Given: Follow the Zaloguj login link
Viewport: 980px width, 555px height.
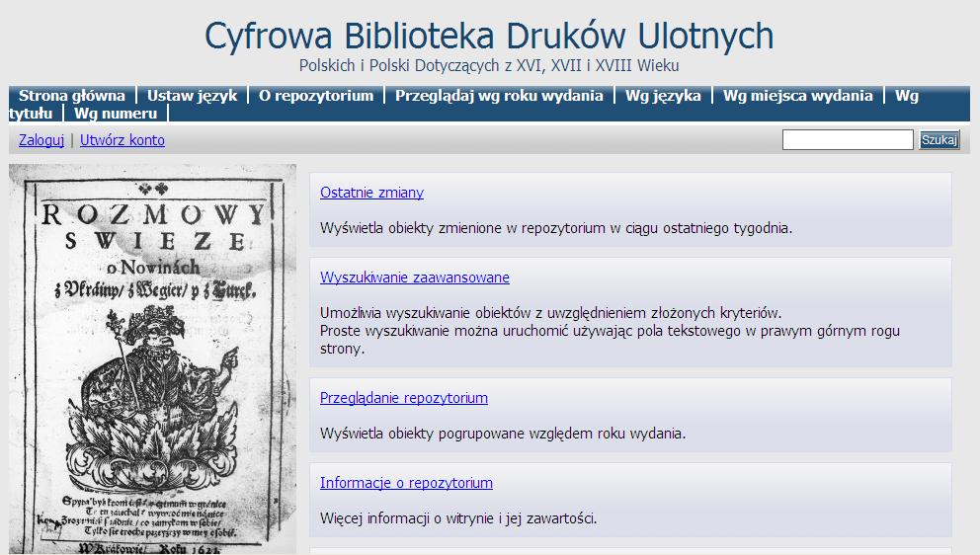Looking at the screenshot, I should (x=41, y=140).
